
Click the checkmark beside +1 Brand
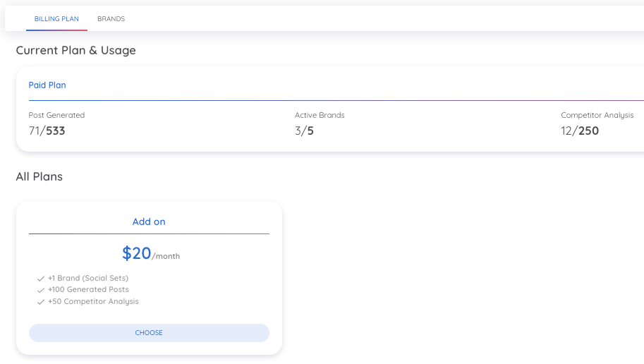[41, 279]
